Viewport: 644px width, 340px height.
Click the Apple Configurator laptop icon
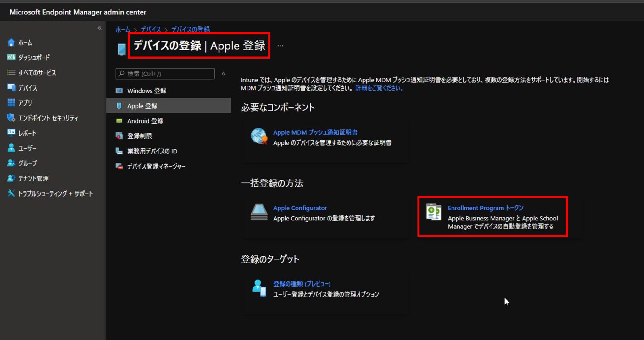coord(259,212)
